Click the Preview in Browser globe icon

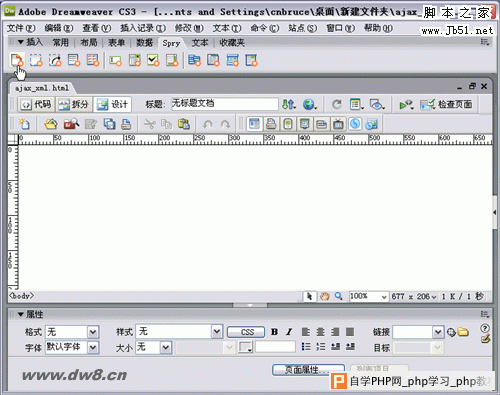(310, 104)
